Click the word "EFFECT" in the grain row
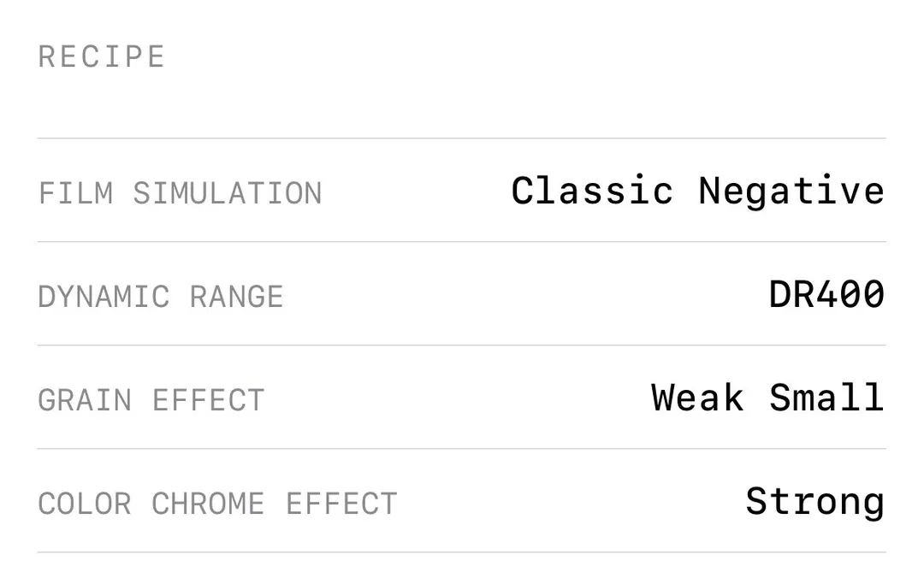The height and width of the screenshot is (572, 924). (209, 400)
